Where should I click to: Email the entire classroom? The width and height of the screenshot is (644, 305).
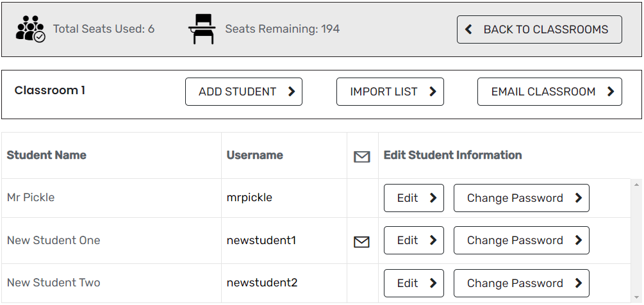pyautogui.click(x=550, y=92)
